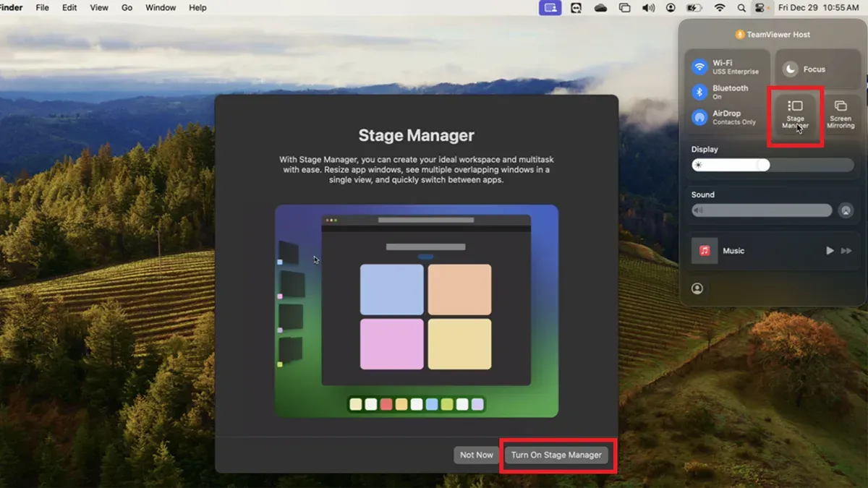868x488 pixels.
Task: Click the overlapping windows icon in menu bar
Action: pyautogui.click(x=624, y=8)
